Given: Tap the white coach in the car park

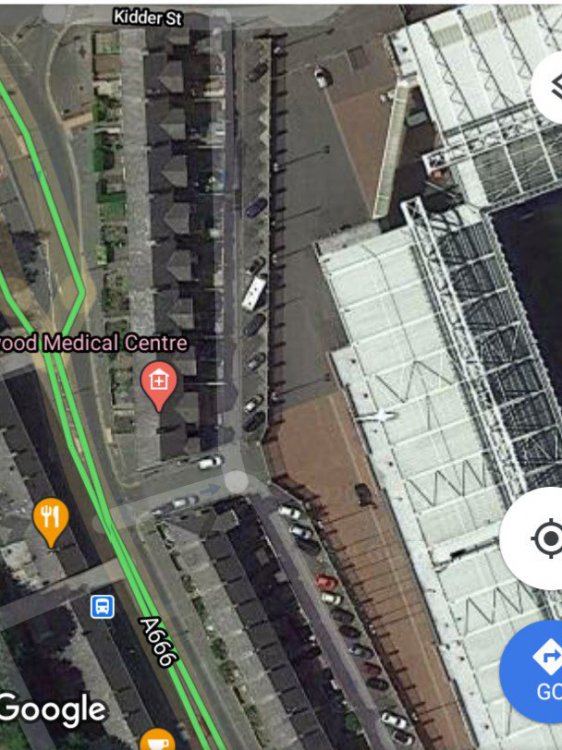Looking at the screenshot, I should click(x=253, y=293).
